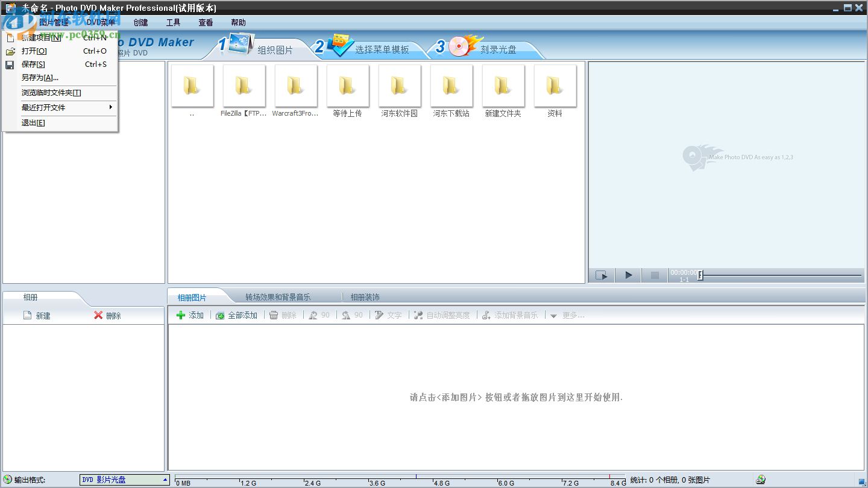The image size is (868, 488).
Task: Open the 河东软件园 folder thumbnail
Action: [x=399, y=86]
